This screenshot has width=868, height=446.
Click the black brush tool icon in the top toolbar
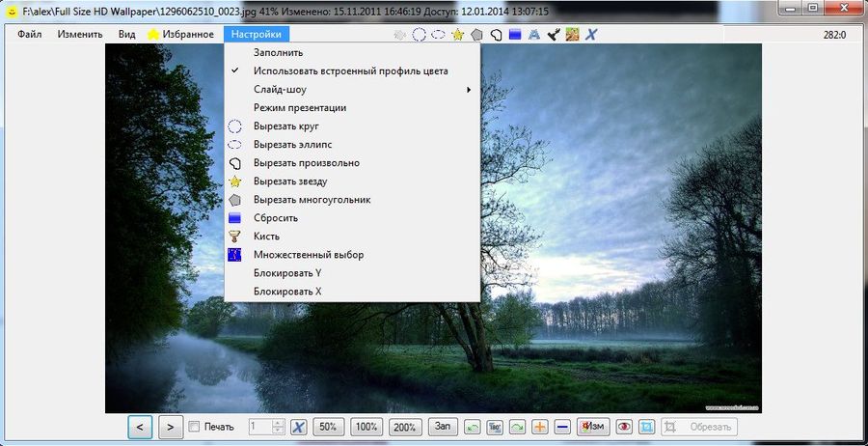pos(553,35)
